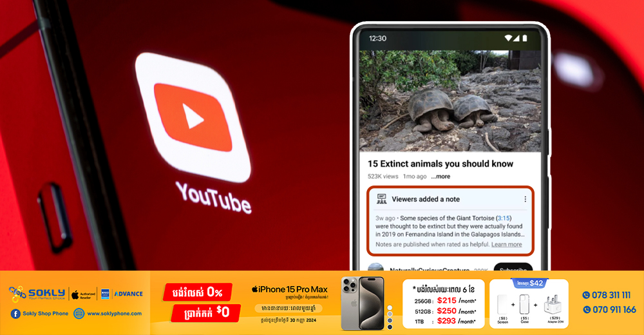The height and width of the screenshot is (335, 644).
Task: Click the globe icon beside www.soklyphone.com
Action: pyautogui.click(x=79, y=314)
